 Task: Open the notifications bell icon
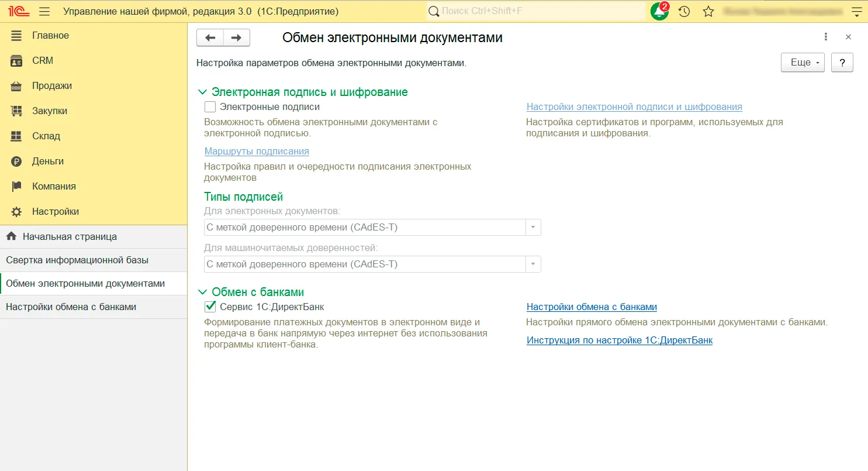click(659, 12)
